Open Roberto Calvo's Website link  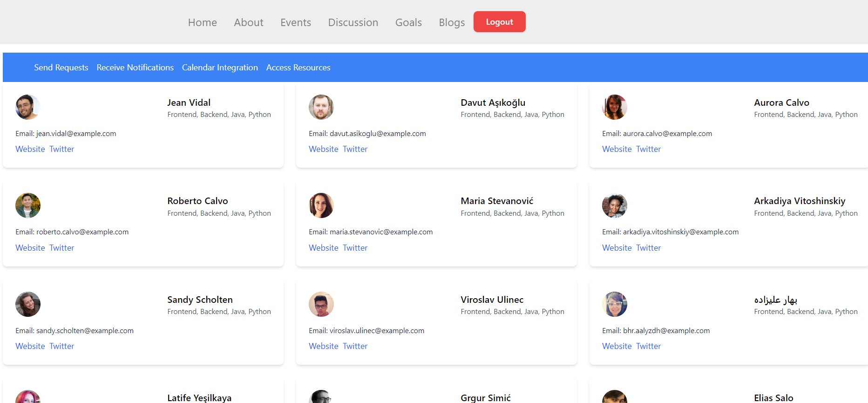pyautogui.click(x=30, y=248)
